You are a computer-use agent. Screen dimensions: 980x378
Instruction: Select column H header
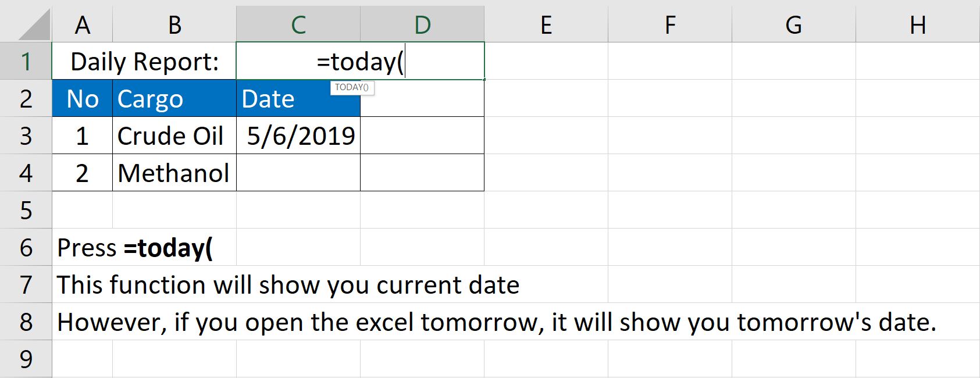tap(917, 25)
